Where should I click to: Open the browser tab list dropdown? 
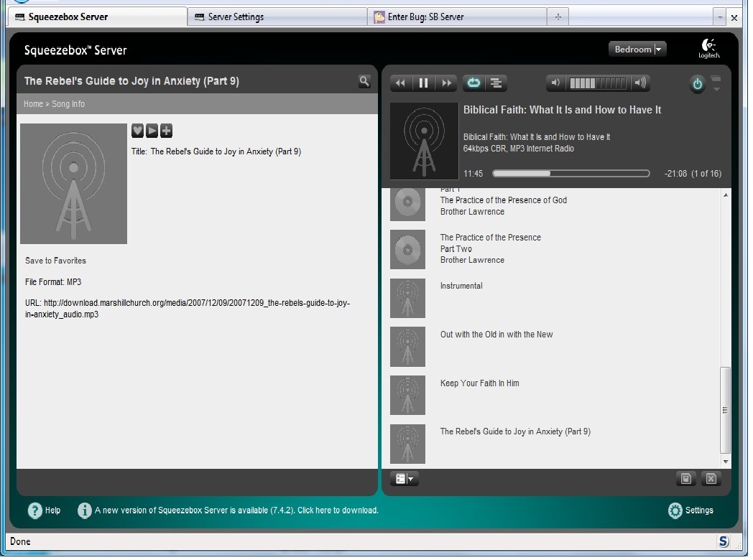pyautogui.click(x=720, y=17)
